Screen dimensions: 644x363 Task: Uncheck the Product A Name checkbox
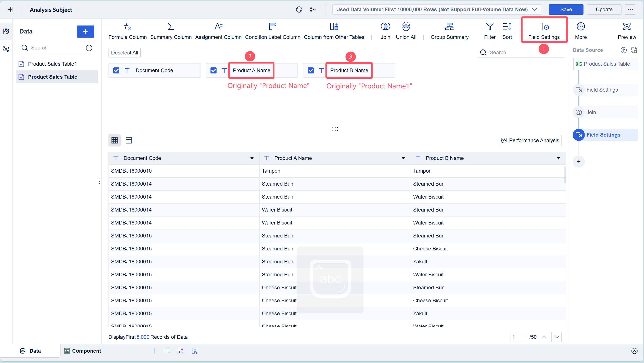214,70
